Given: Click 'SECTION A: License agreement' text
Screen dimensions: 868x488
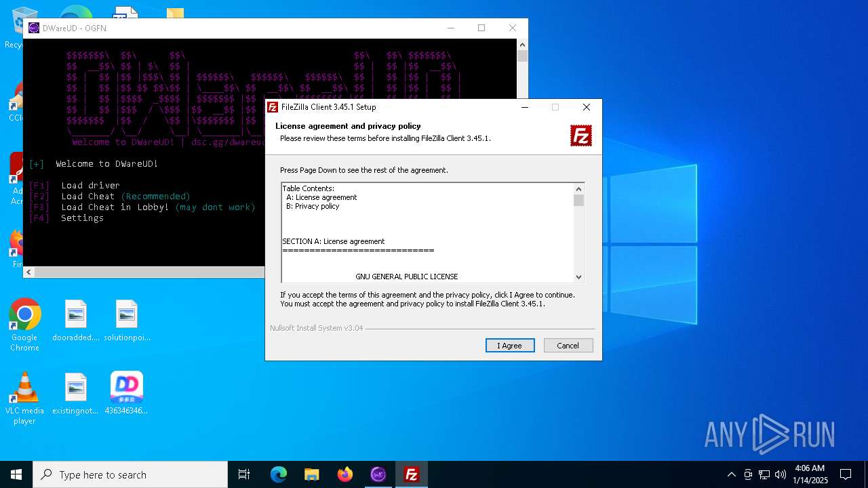Looking at the screenshot, I should pyautogui.click(x=334, y=241).
